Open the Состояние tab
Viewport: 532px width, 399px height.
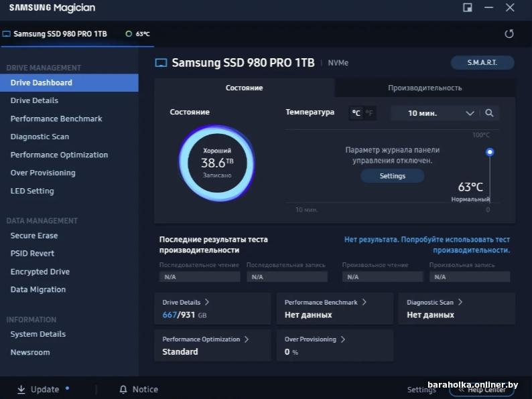245,88
